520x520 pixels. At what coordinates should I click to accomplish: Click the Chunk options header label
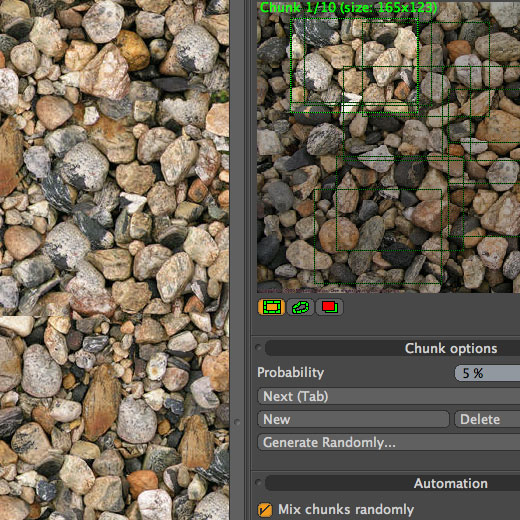coord(451,348)
